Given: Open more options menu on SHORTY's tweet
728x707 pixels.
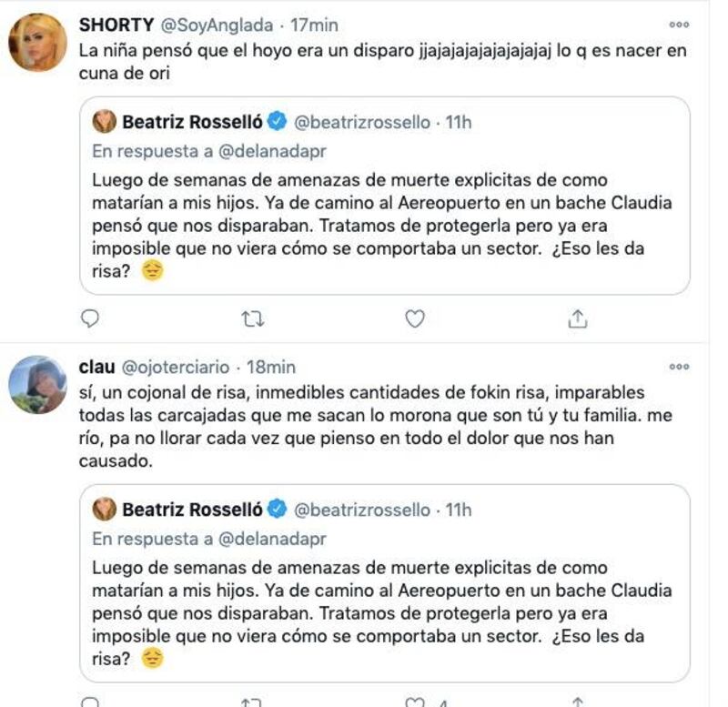Looking at the screenshot, I should [679, 25].
